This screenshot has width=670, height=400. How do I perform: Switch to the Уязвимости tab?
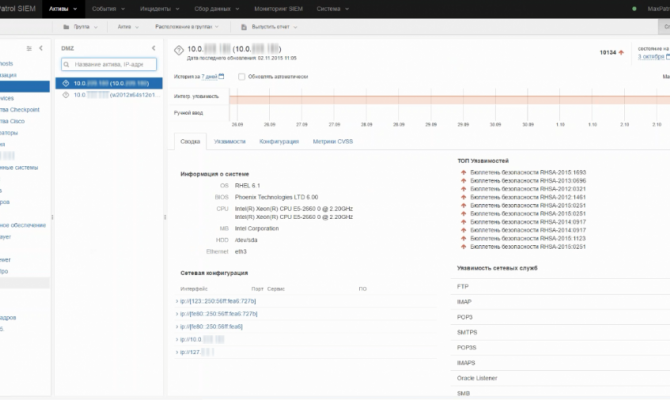[229, 143]
